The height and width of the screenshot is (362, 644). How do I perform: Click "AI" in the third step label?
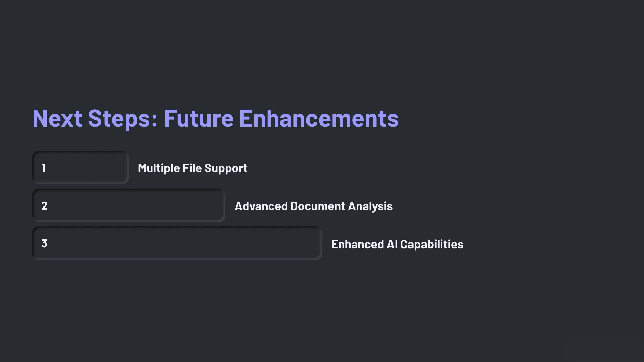click(392, 244)
